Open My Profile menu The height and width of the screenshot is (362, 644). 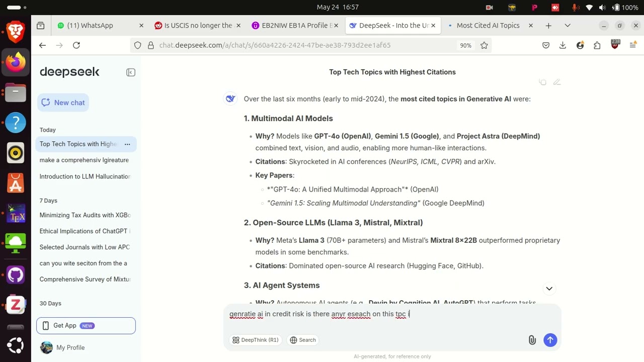pos(63,347)
